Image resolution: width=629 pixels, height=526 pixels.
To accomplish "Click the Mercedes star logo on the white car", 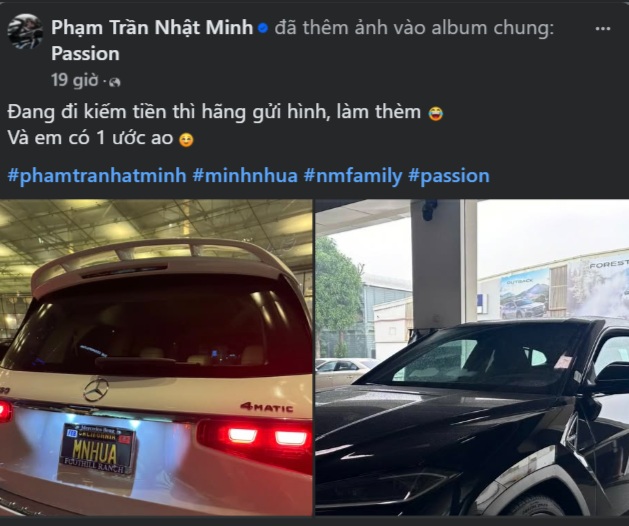I will (x=96, y=389).
